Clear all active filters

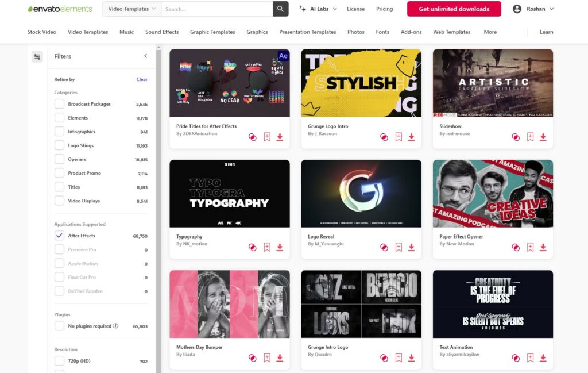click(141, 79)
